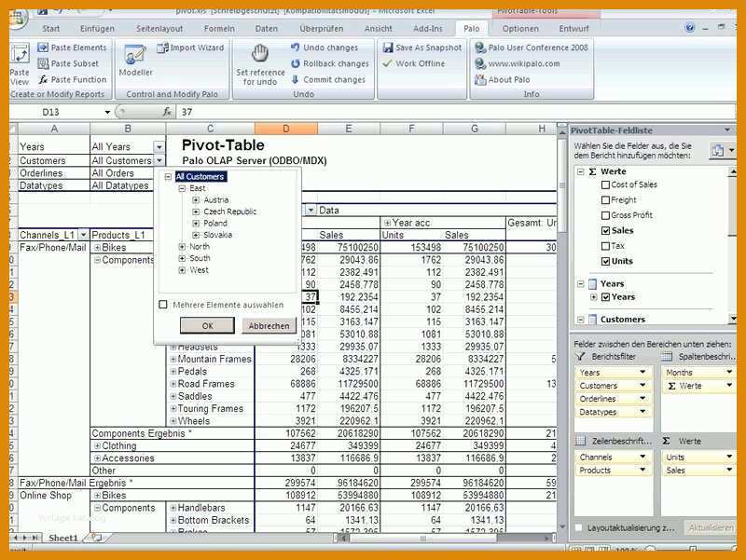746x560 pixels.
Task: Enable the Freight field checkbox
Action: click(x=605, y=200)
